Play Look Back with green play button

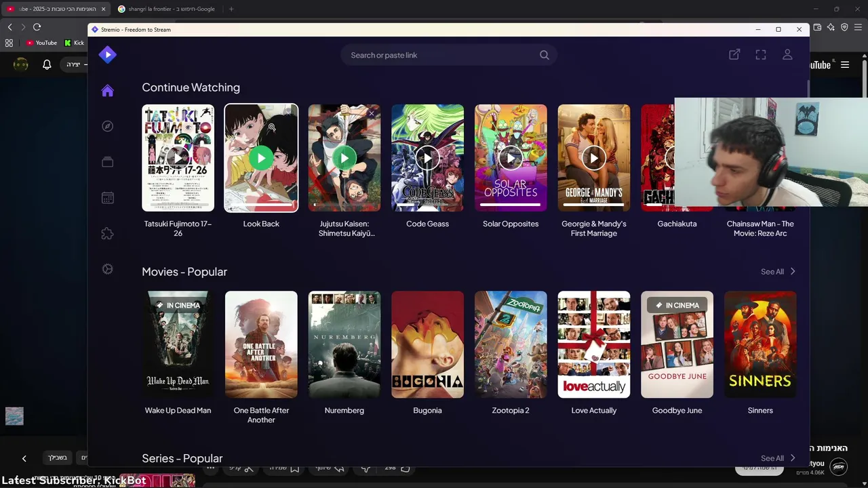tap(261, 158)
